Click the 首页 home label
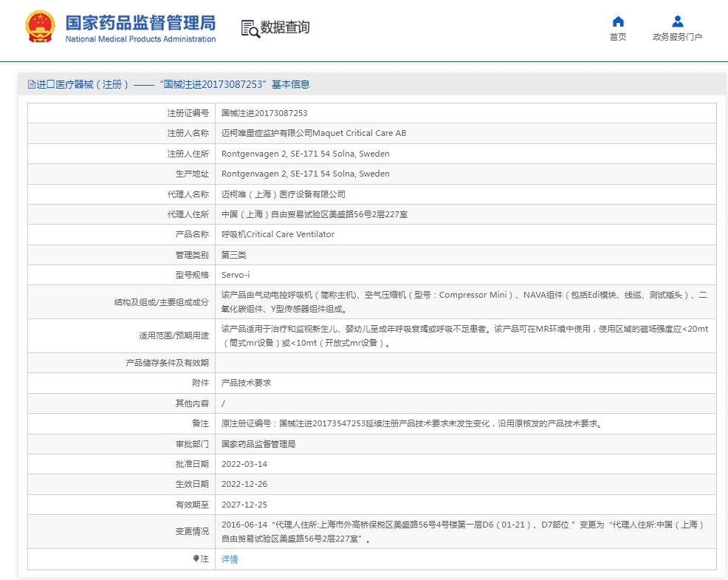 pos(618,37)
